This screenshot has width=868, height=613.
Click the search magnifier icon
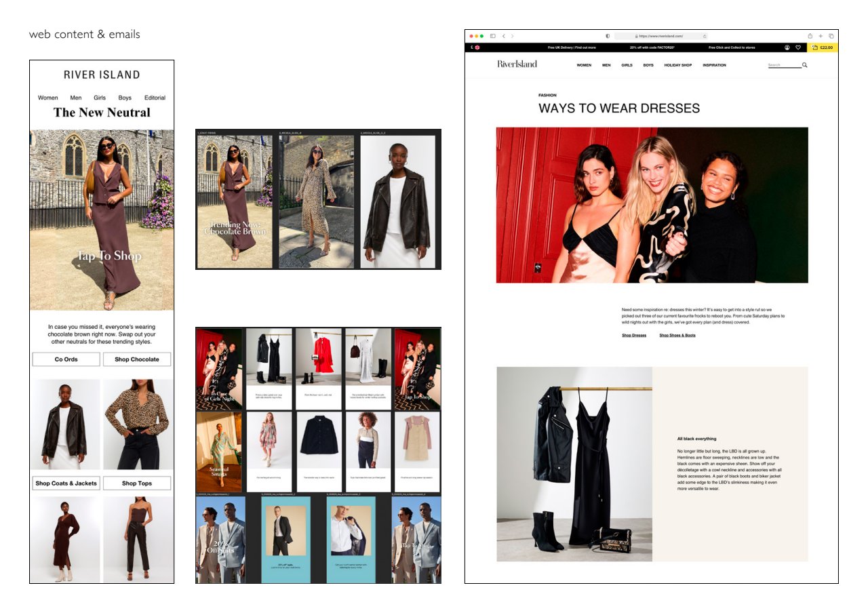coord(805,65)
